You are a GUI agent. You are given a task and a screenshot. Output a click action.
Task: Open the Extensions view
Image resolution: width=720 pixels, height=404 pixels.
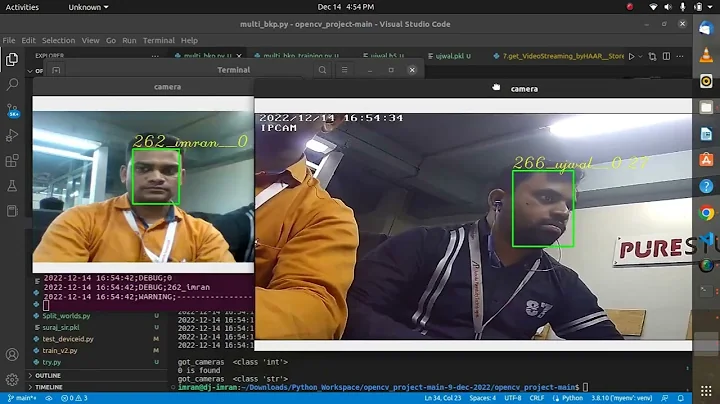pyautogui.click(x=12, y=161)
